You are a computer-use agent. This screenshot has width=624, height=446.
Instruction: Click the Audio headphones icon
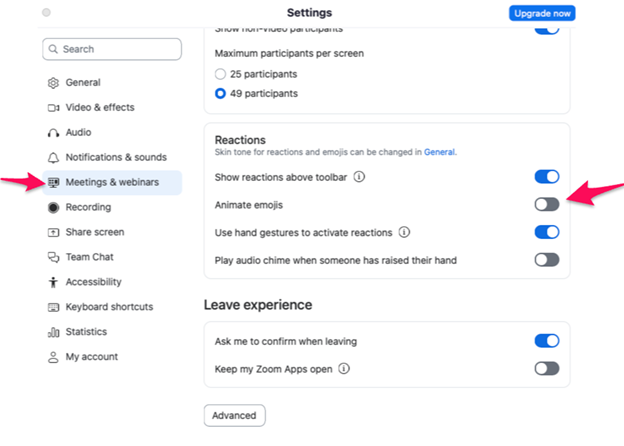click(x=53, y=133)
